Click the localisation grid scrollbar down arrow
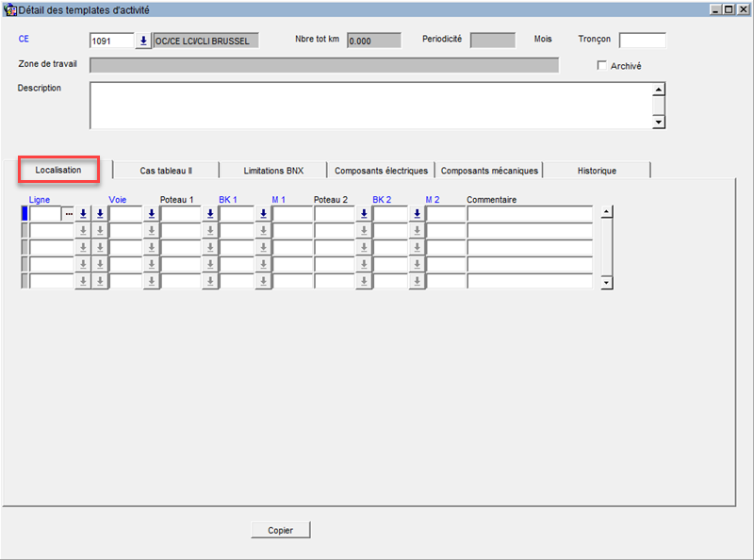Image resolution: width=754 pixels, height=560 pixels. point(607,283)
